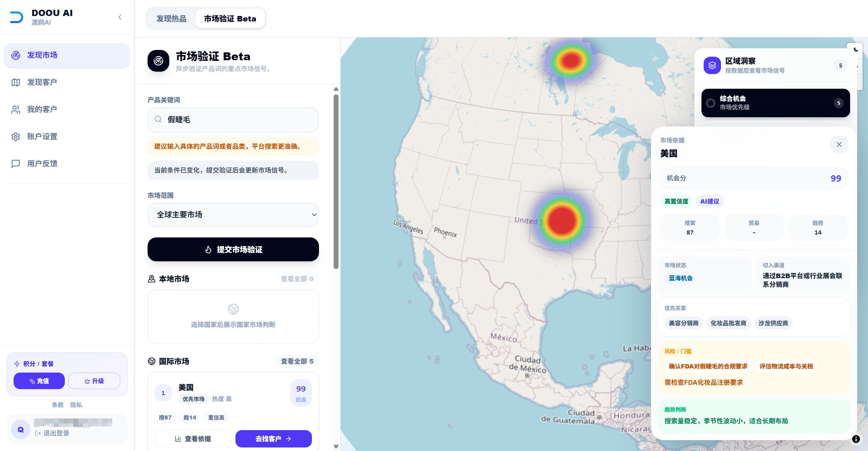This screenshot has height=451, width=868.
Task: Click the map info icon at bottom right
Action: coord(856,439)
